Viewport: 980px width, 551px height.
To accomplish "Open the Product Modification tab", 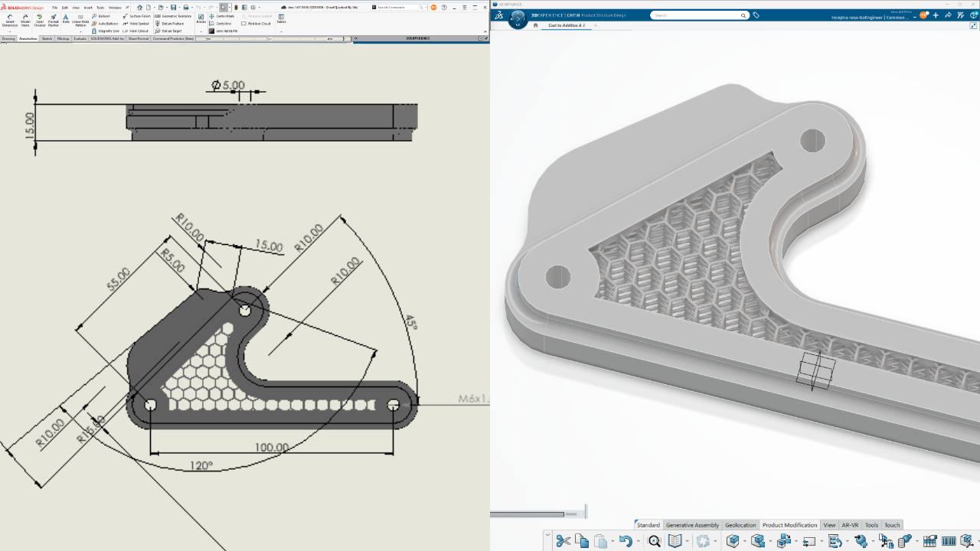I will 789,525.
